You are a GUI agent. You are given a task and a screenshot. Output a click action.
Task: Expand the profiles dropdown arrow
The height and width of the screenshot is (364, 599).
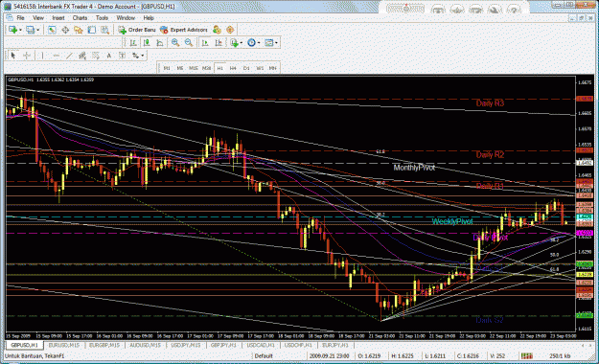pos(37,30)
